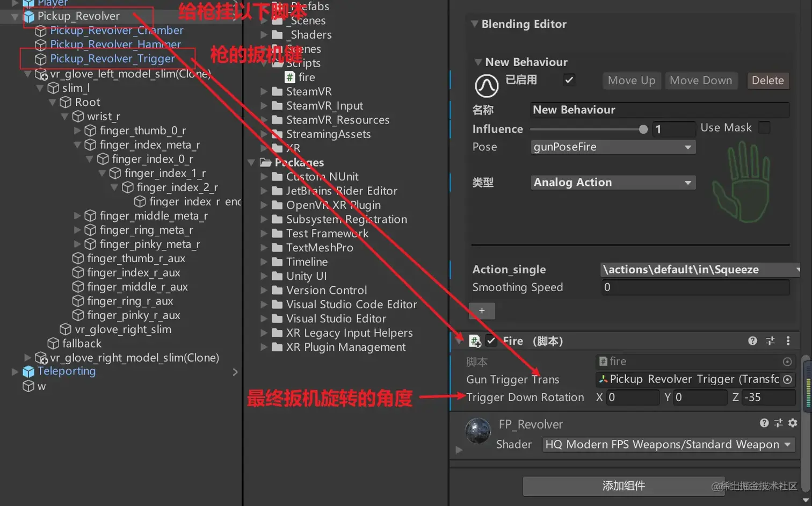Collapse the Packages folder tree

[x=251, y=162]
